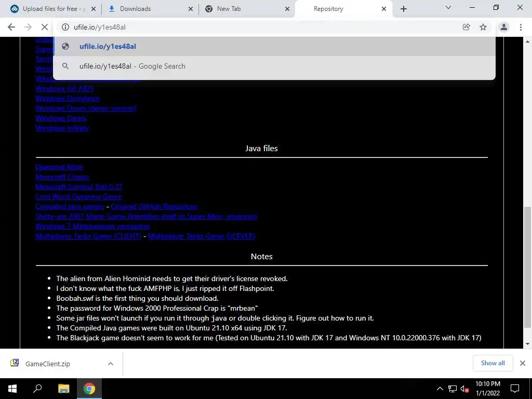The height and width of the screenshot is (399, 532).
Task: Click the Chrome taskbar icon
Action: (89, 389)
